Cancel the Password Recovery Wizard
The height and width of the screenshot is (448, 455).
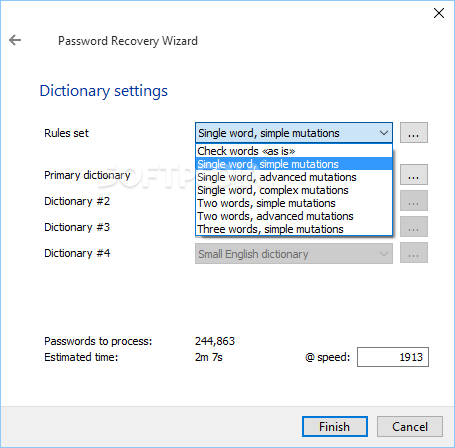click(410, 426)
